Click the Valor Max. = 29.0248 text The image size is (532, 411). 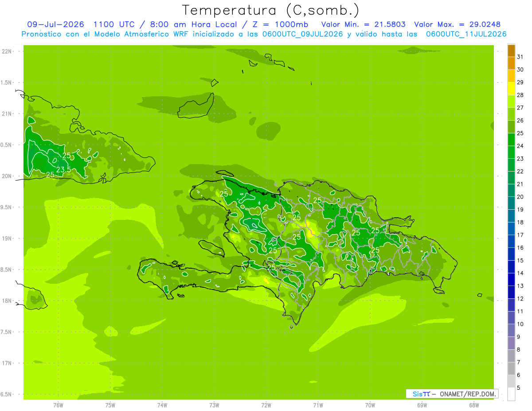click(458, 24)
